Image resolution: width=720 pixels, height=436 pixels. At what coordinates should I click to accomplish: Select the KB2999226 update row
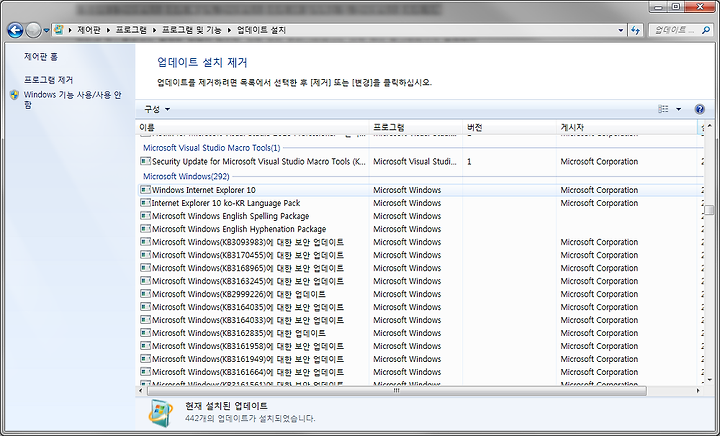click(420, 294)
